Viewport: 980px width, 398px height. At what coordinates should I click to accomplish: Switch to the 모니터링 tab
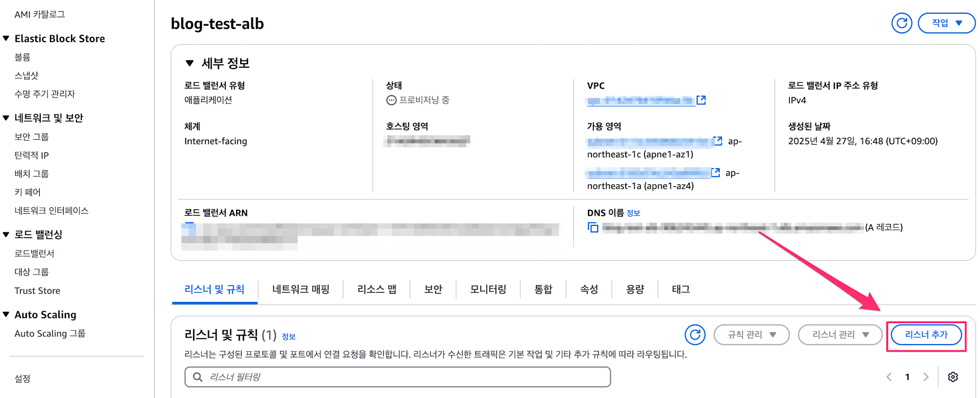[x=488, y=289]
